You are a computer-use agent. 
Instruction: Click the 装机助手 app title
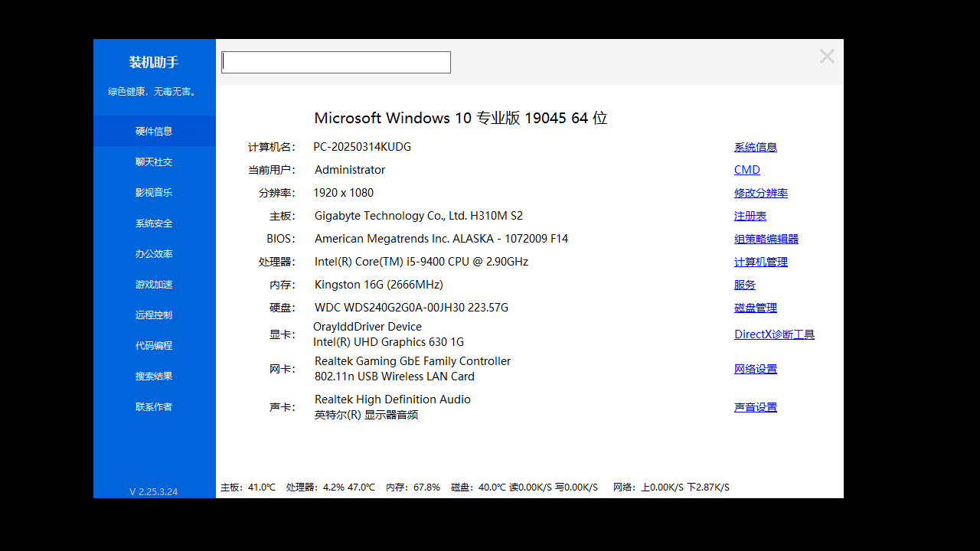pyautogui.click(x=154, y=62)
